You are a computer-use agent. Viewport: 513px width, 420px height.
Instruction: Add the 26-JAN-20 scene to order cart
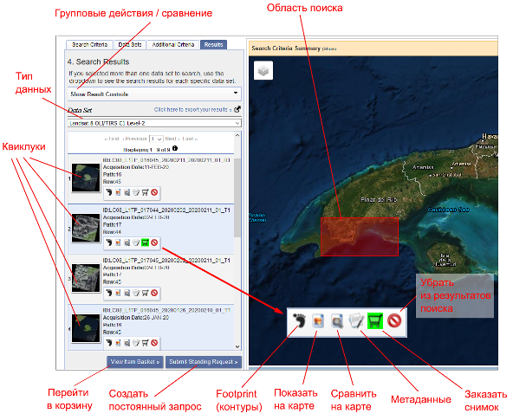[146, 343]
